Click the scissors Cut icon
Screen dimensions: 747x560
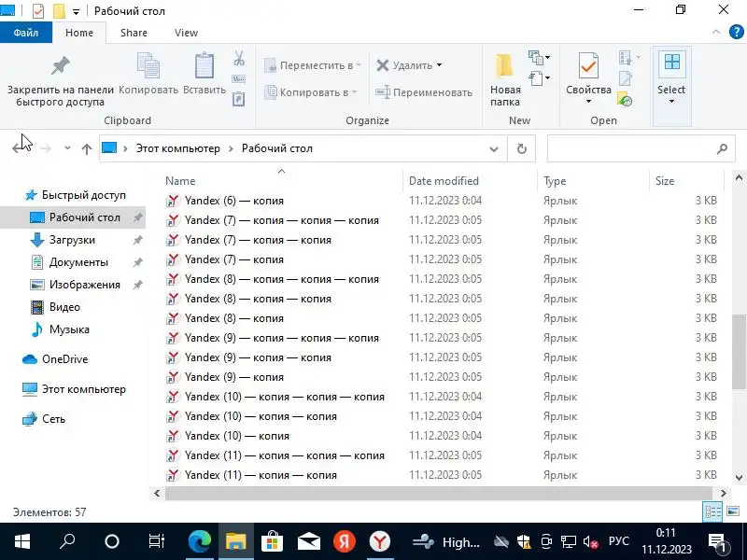click(x=239, y=58)
